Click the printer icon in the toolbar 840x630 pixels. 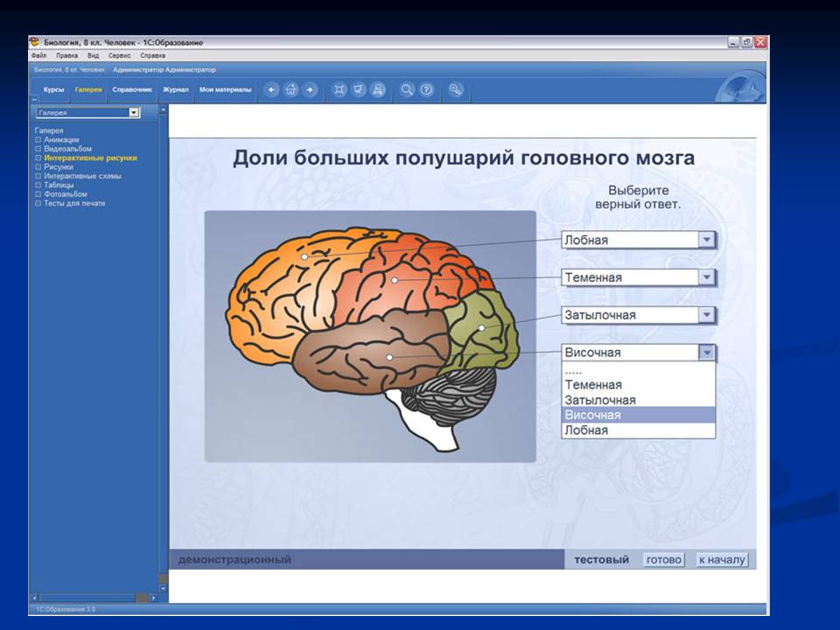coord(378,89)
